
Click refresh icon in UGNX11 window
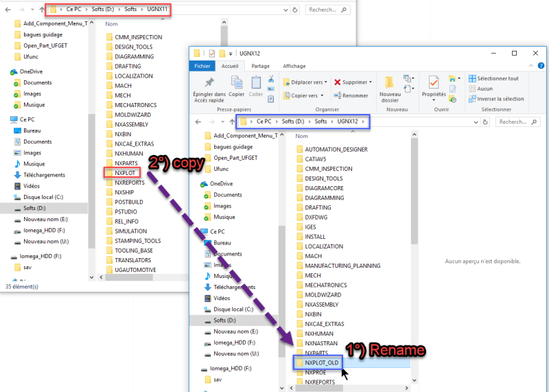(x=295, y=10)
